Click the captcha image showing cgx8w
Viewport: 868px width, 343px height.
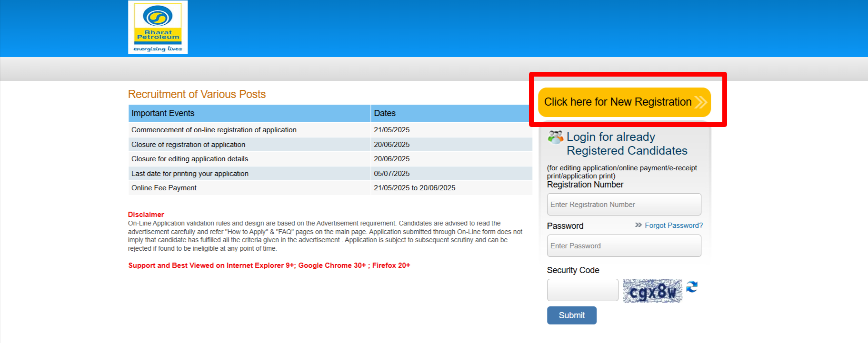652,291
